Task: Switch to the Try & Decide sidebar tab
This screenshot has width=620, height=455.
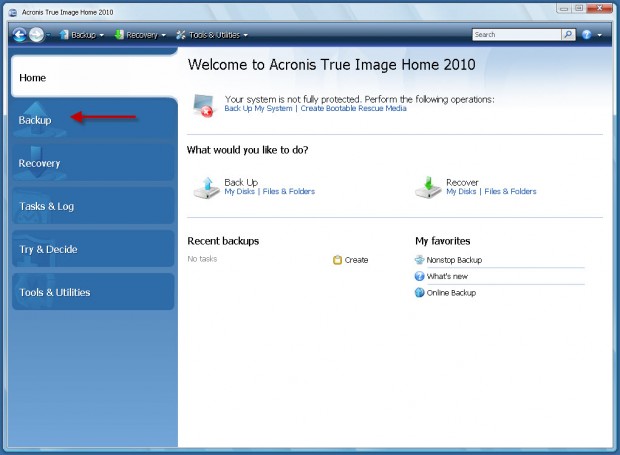Action: tap(47, 249)
